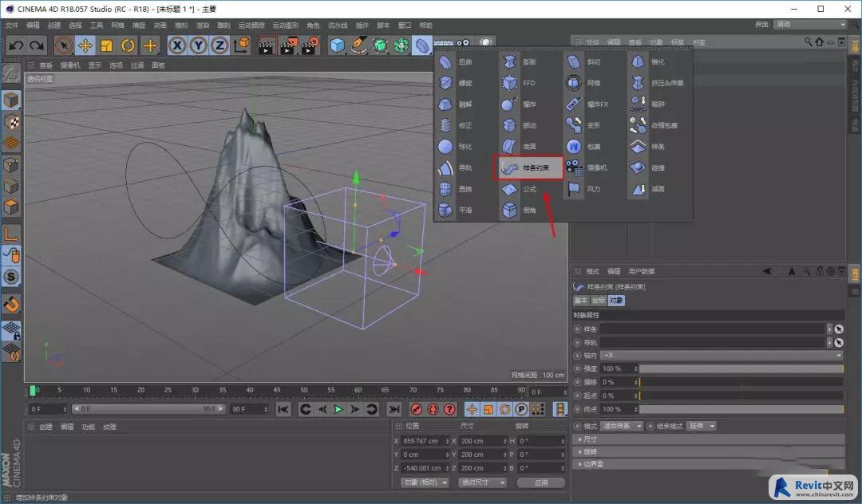Viewport: 862px width, 504px height.
Task: Choose the 风力 (Wind) deformer
Action: point(583,189)
